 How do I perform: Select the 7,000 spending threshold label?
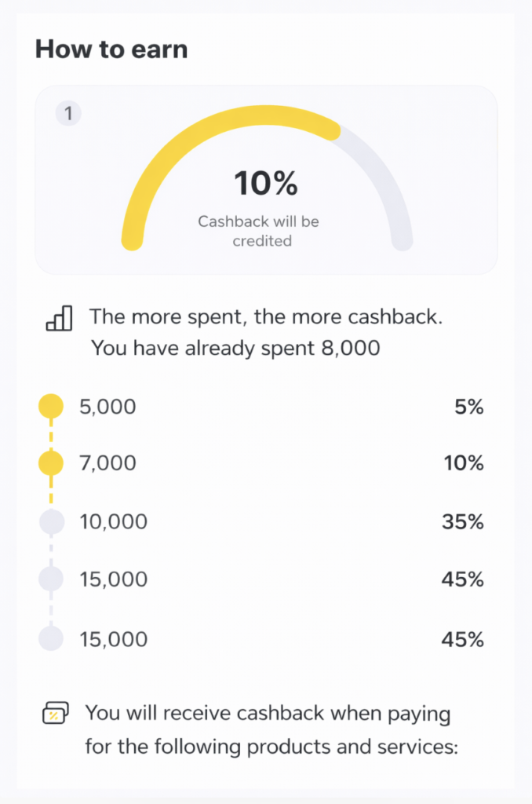107,464
